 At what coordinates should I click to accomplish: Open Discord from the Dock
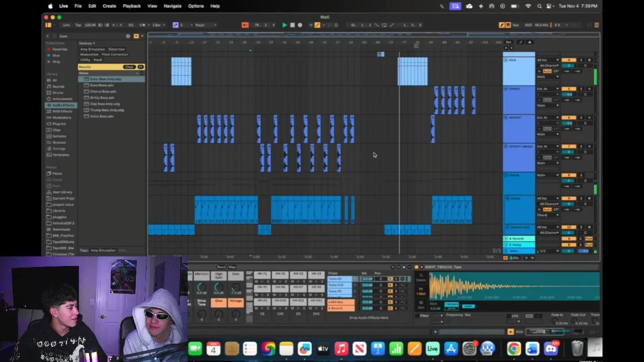click(551, 348)
